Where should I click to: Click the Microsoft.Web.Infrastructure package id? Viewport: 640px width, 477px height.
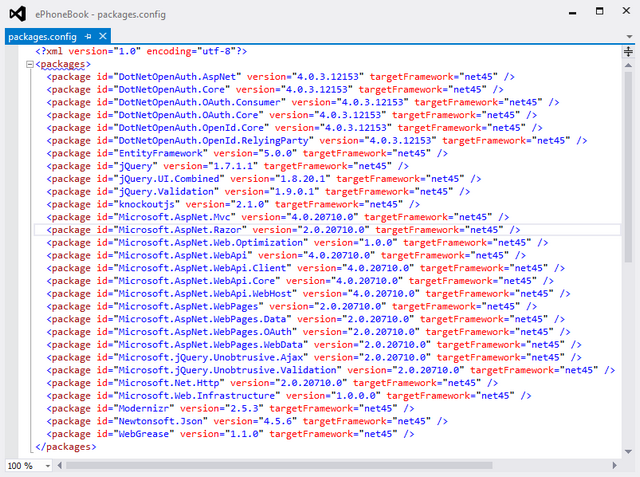[x=197, y=395]
